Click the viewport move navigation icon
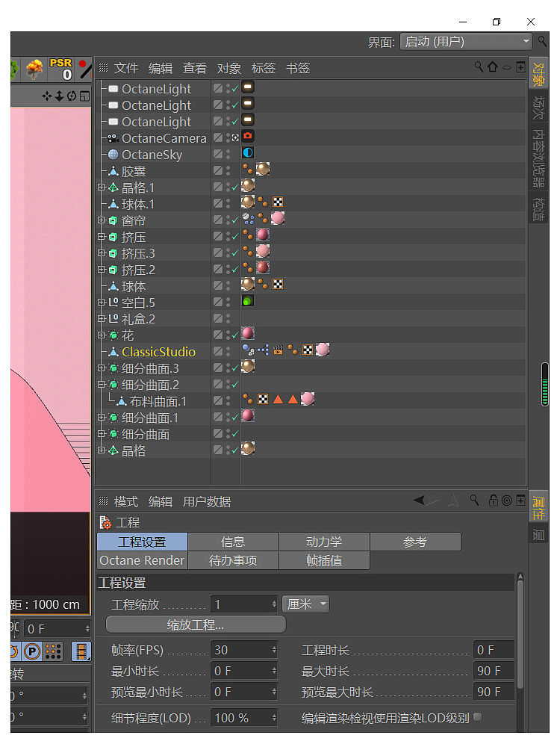Screen dimensions: 560x747 click(x=46, y=96)
